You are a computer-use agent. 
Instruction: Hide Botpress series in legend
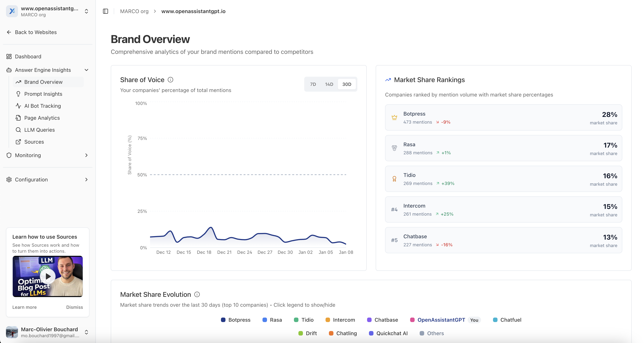click(x=236, y=320)
